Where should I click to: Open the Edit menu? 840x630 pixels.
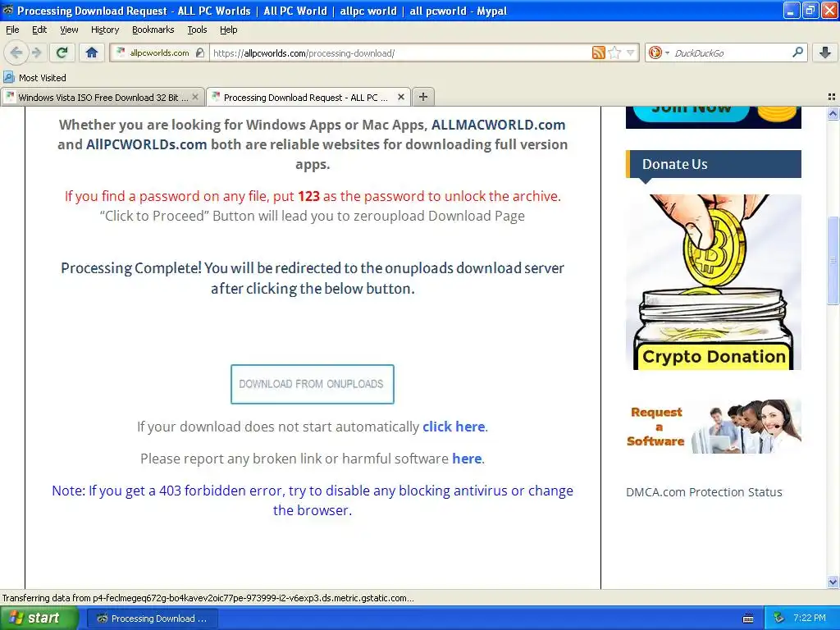pos(39,30)
